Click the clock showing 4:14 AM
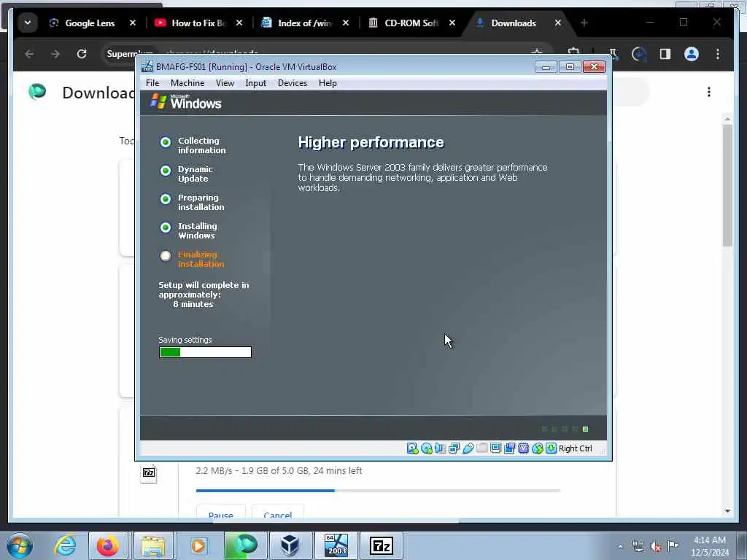The image size is (747, 560). pyautogui.click(x=709, y=540)
